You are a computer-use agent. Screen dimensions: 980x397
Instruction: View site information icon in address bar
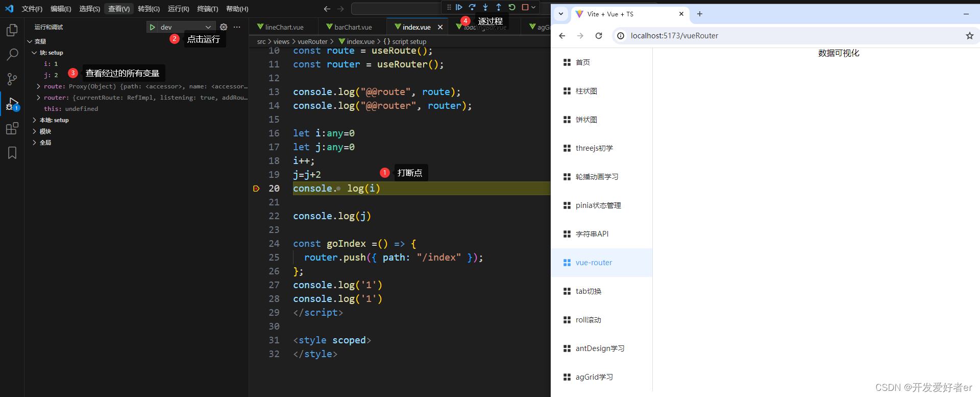(x=621, y=36)
